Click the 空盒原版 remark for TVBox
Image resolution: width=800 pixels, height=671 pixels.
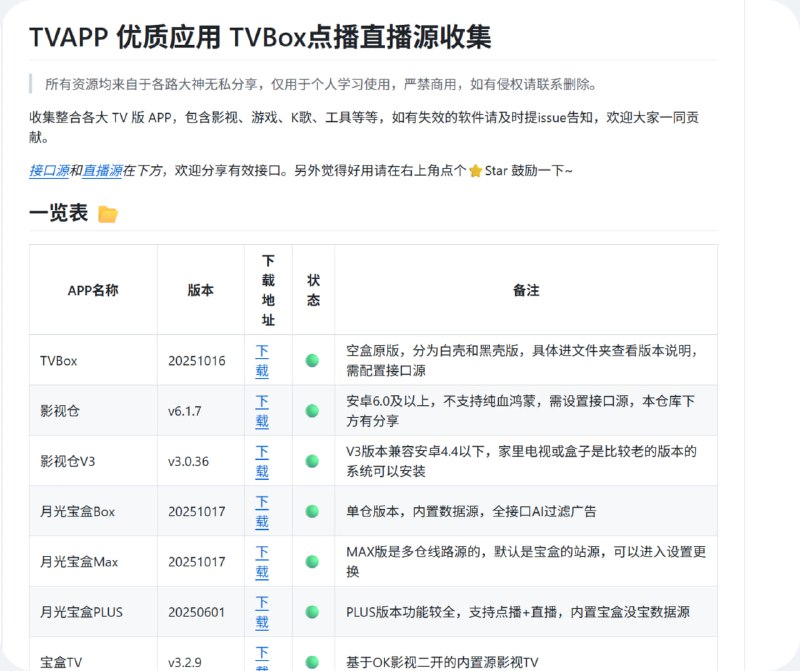point(522,360)
